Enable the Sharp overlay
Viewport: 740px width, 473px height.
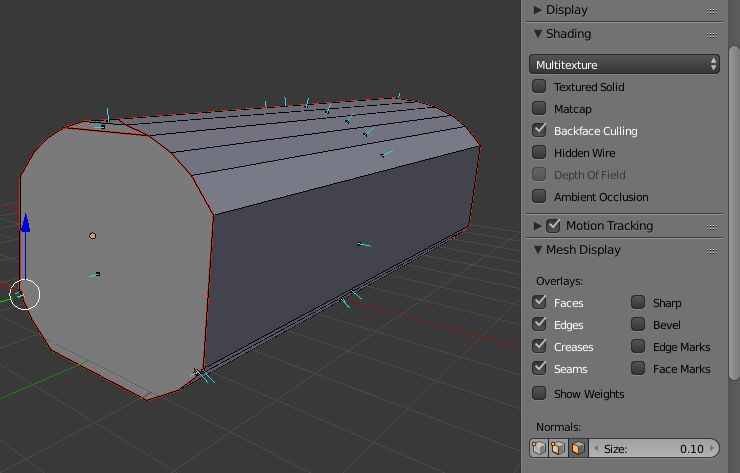pos(638,302)
